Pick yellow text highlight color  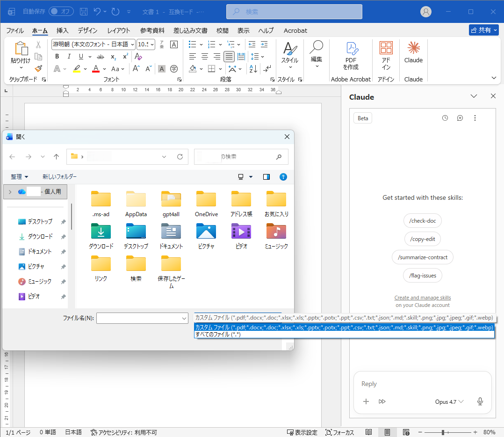point(77,68)
